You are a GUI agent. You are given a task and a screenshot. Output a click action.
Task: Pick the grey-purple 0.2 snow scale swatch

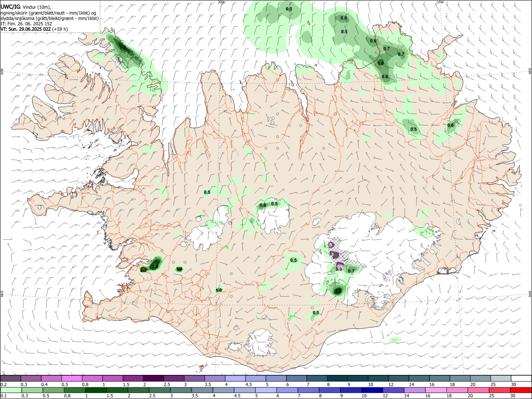10,379
